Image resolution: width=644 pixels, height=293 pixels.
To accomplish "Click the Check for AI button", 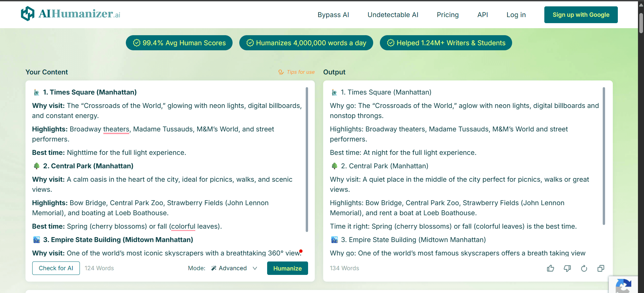I will point(56,268).
